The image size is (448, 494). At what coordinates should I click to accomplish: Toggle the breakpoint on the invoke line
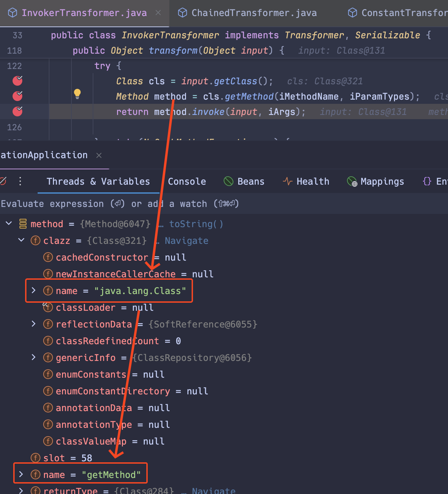coord(17,111)
